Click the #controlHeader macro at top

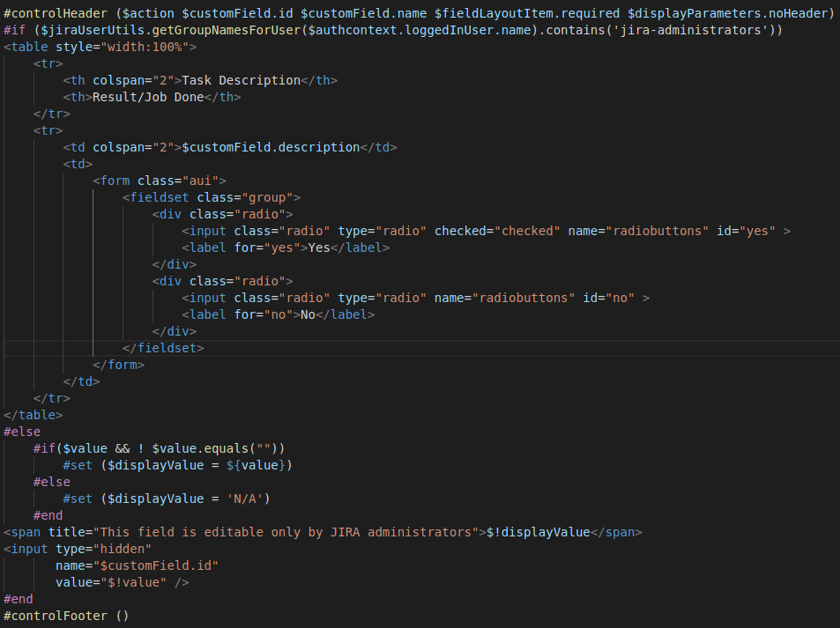[x=56, y=13]
